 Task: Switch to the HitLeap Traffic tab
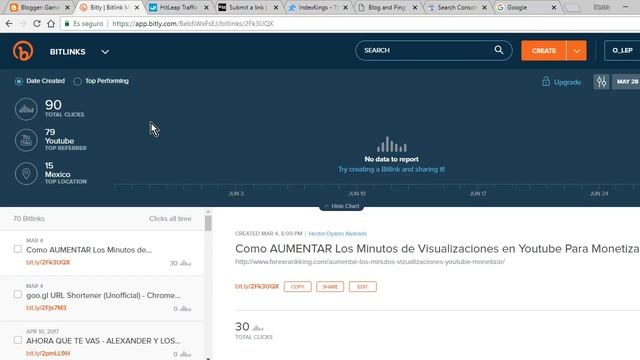[178, 8]
